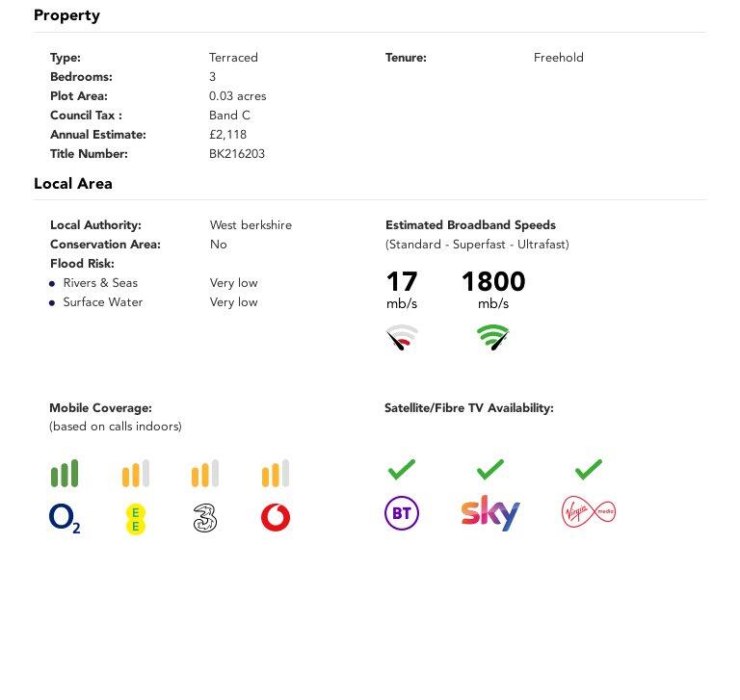
Task: Click the red standard broadband gauge icon
Action: click(x=402, y=337)
